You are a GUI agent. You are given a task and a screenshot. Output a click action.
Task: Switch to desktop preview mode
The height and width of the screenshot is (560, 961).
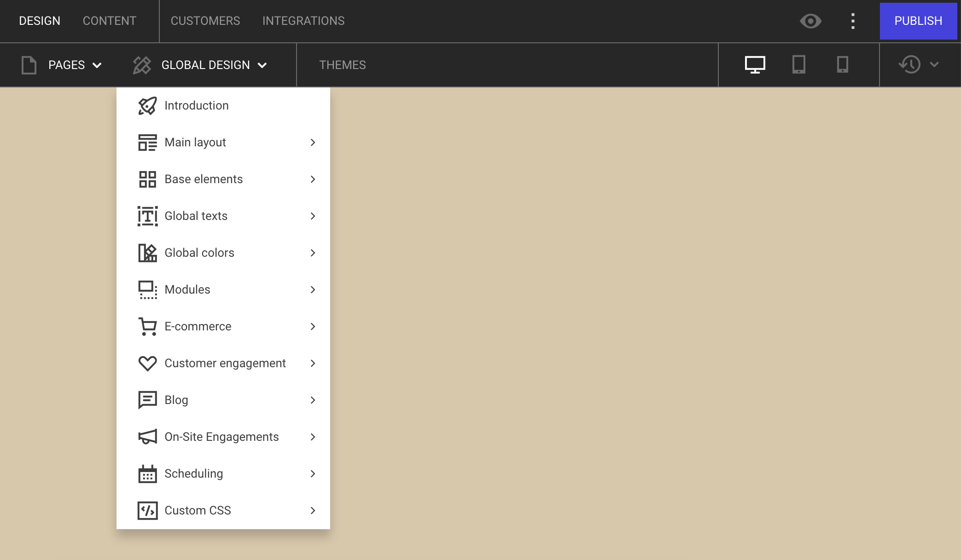pos(755,65)
